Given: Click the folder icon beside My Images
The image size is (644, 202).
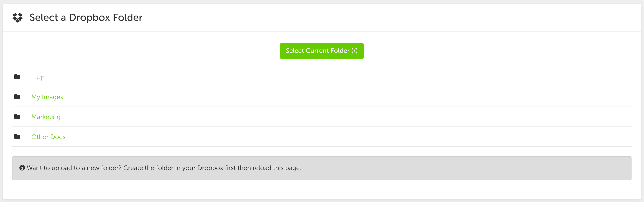Looking at the screenshot, I should coord(17,97).
